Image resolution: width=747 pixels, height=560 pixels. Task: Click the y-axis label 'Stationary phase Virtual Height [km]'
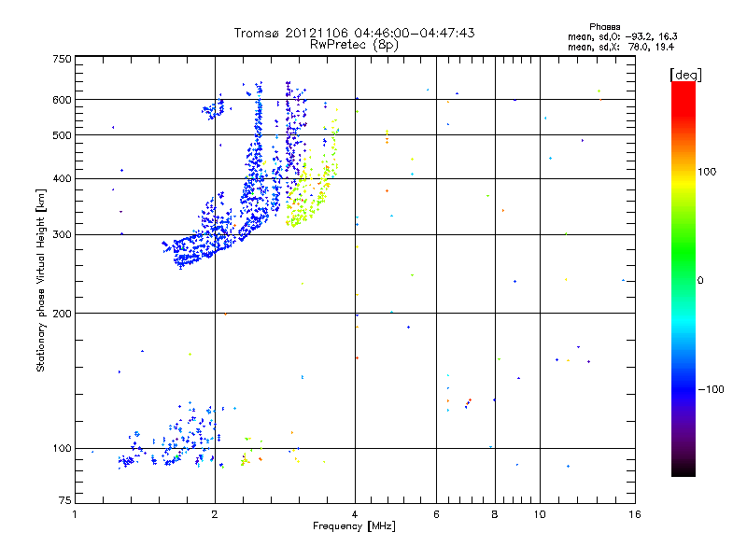tap(40, 281)
